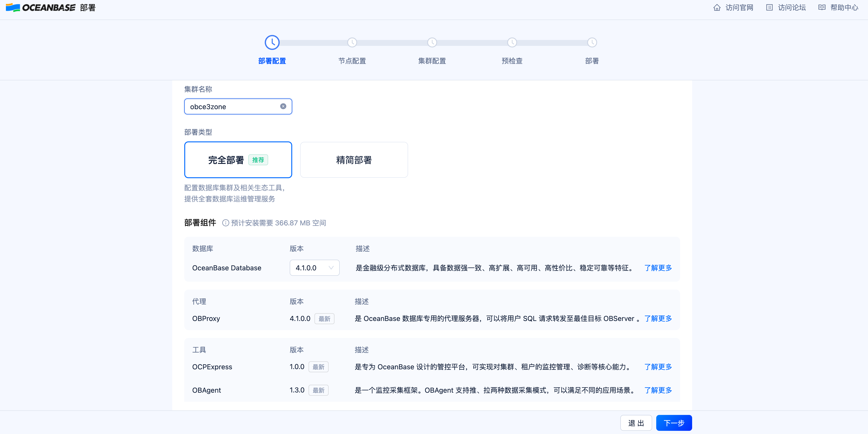The height and width of the screenshot is (434, 868).
Task: Click the 预检查 step circle
Action: coord(512,42)
